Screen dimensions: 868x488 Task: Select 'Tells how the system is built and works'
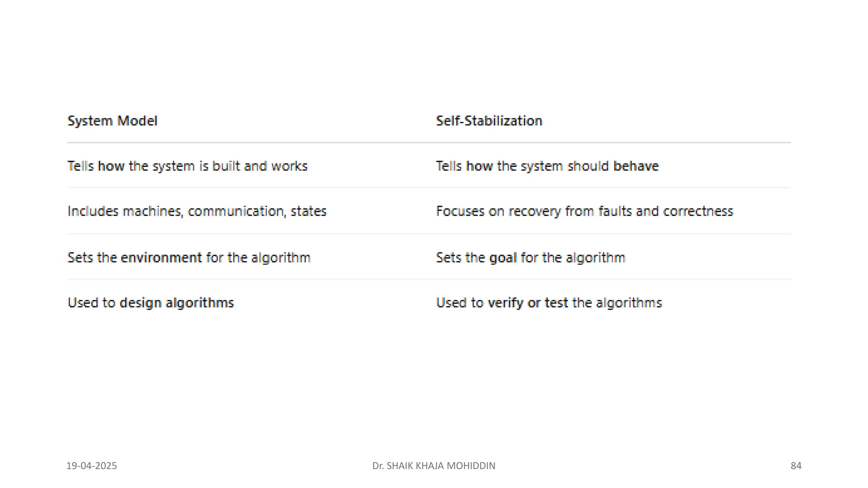coord(187,166)
